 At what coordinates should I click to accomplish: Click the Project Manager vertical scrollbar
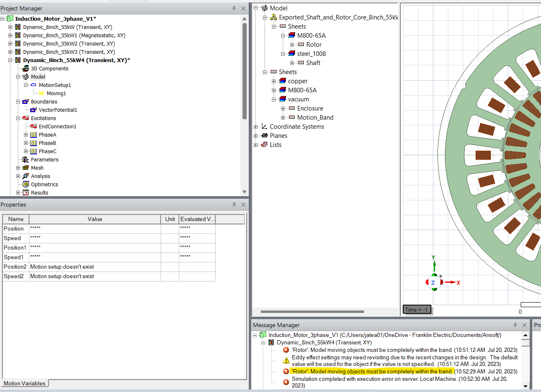click(x=245, y=70)
